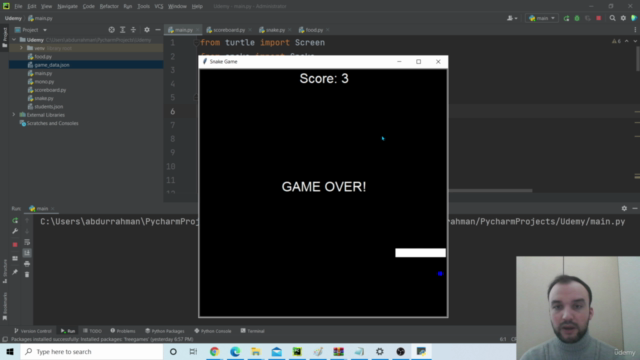This screenshot has height=360, width=640.
Task: Stop the running program in top toolbar
Action: 598,18
